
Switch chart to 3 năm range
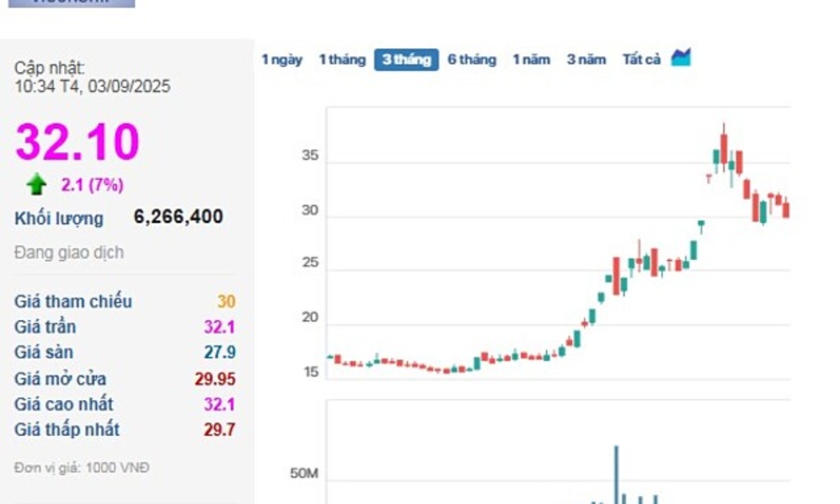(586, 59)
